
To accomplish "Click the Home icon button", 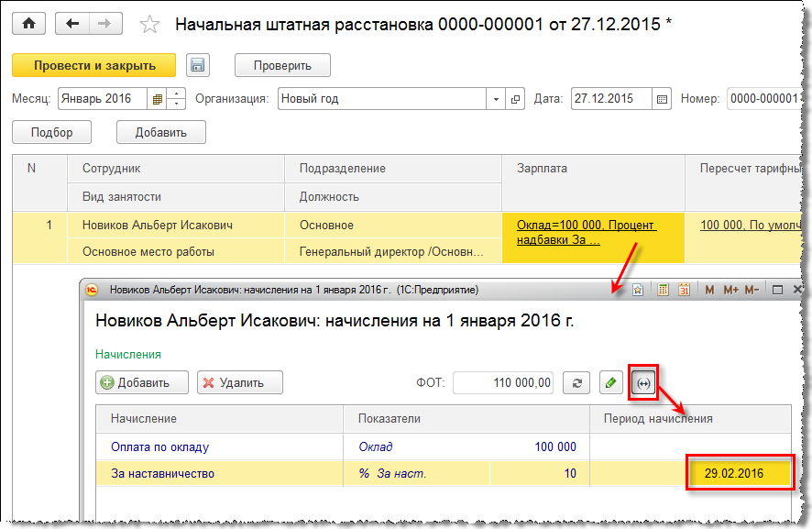I will (x=29, y=24).
